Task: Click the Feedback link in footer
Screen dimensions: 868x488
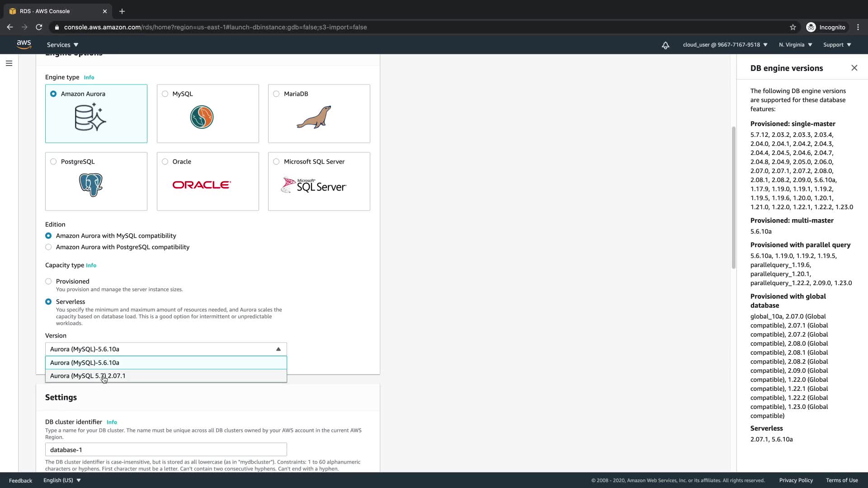Action: pyautogui.click(x=20, y=480)
